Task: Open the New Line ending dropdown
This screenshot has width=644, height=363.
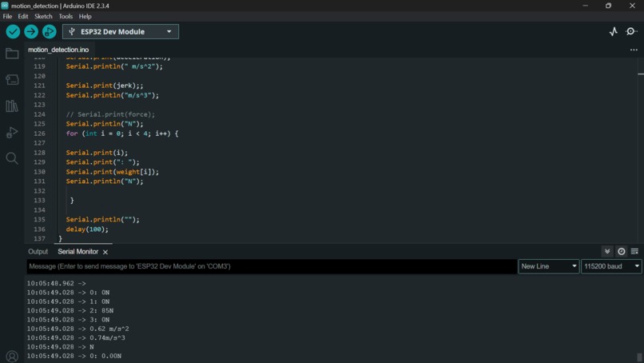Action: point(548,266)
